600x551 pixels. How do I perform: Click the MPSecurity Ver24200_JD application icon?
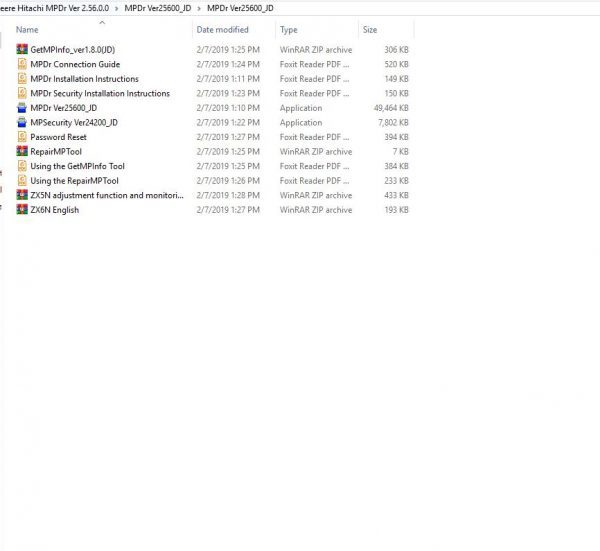point(22,122)
